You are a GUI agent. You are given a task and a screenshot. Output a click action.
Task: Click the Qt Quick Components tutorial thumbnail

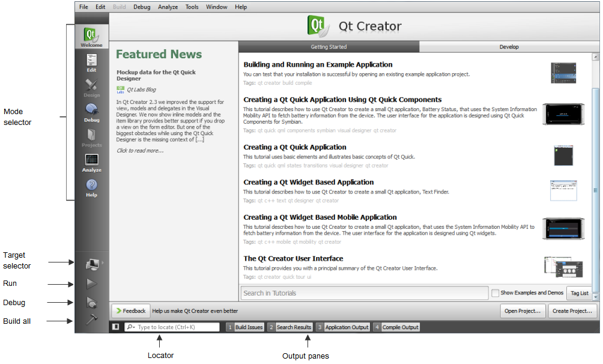pos(563,114)
